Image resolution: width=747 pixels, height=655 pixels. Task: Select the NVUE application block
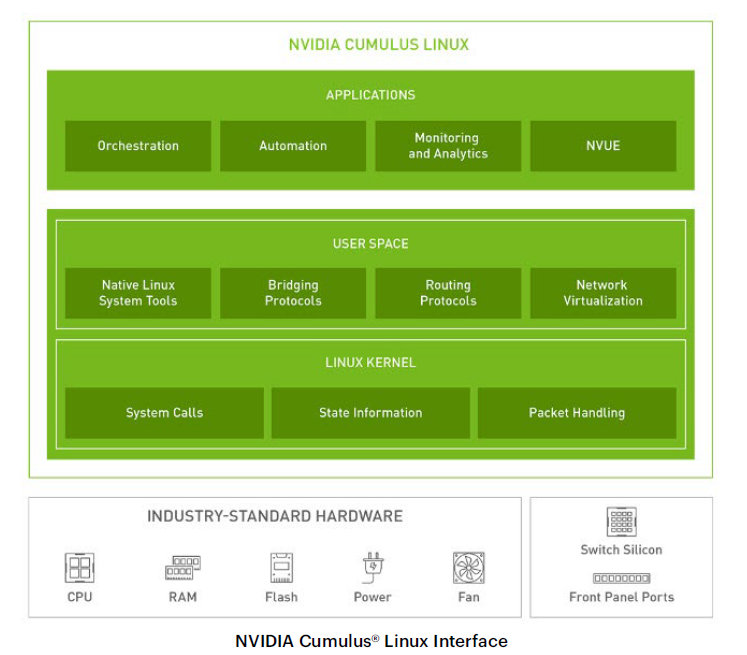click(x=603, y=146)
